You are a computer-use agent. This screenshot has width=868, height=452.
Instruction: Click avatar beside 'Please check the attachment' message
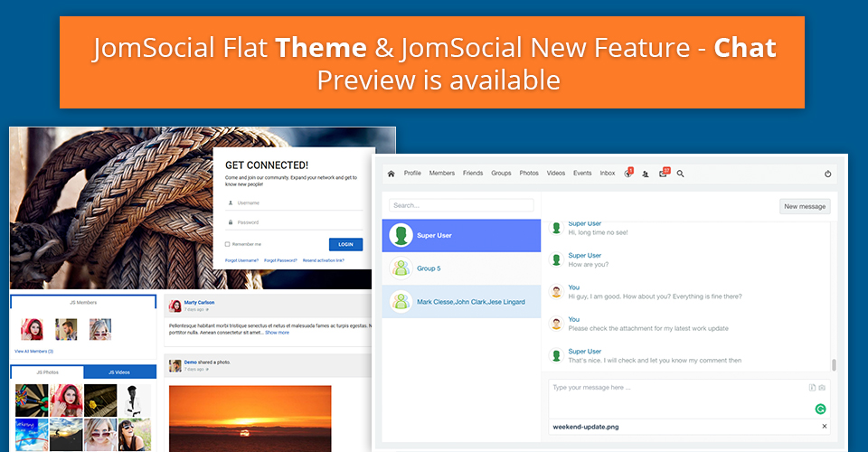[x=556, y=323]
